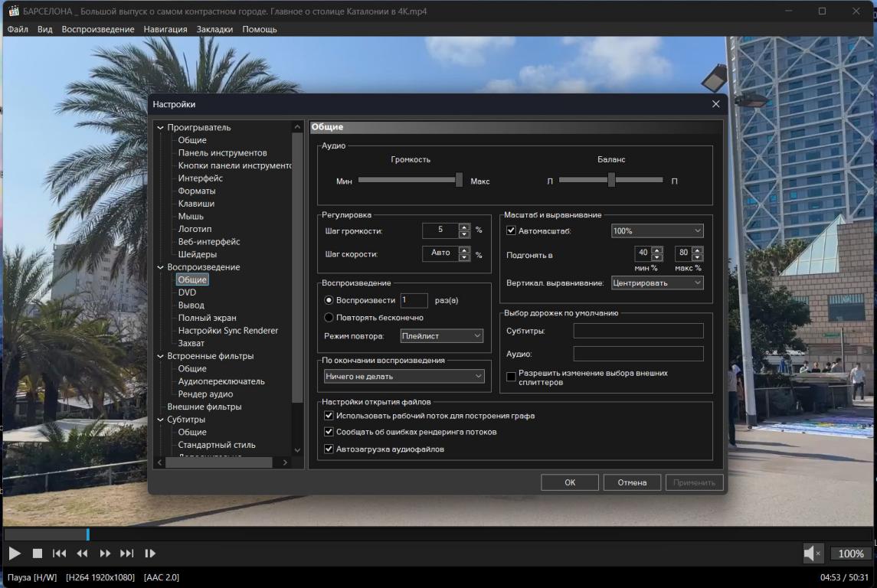The height and width of the screenshot is (588, 877).
Task: Click the Отмена button
Action: pyautogui.click(x=632, y=482)
